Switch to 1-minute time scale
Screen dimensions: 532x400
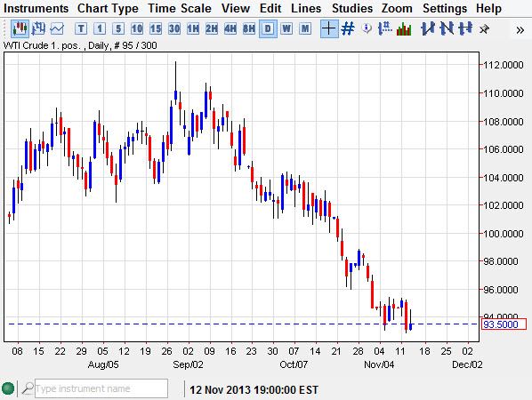(x=100, y=28)
